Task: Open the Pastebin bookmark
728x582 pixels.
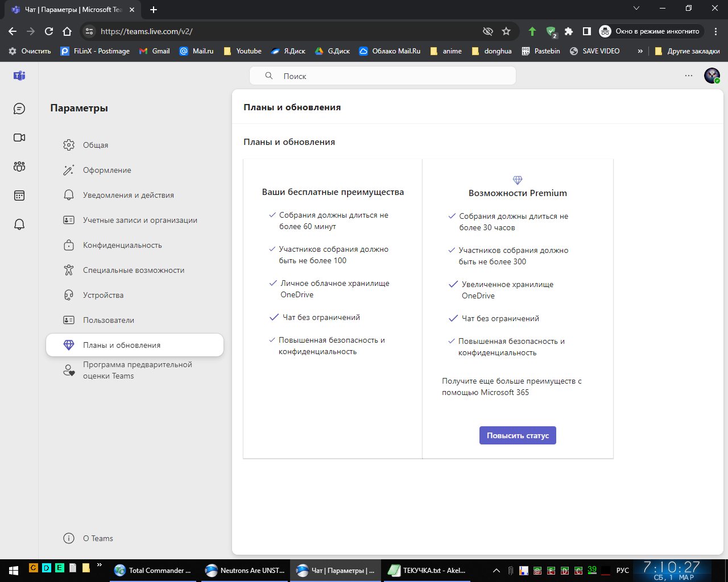Action: coord(541,51)
